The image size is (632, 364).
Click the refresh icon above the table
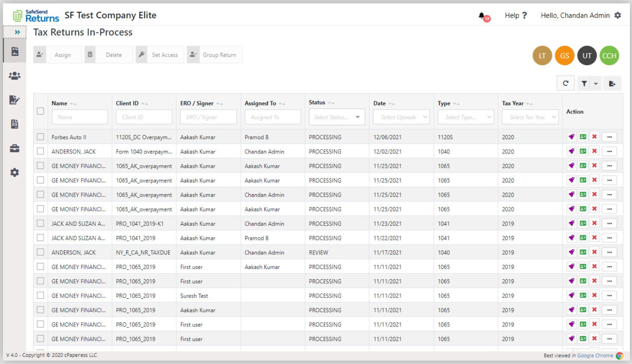pyautogui.click(x=565, y=83)
